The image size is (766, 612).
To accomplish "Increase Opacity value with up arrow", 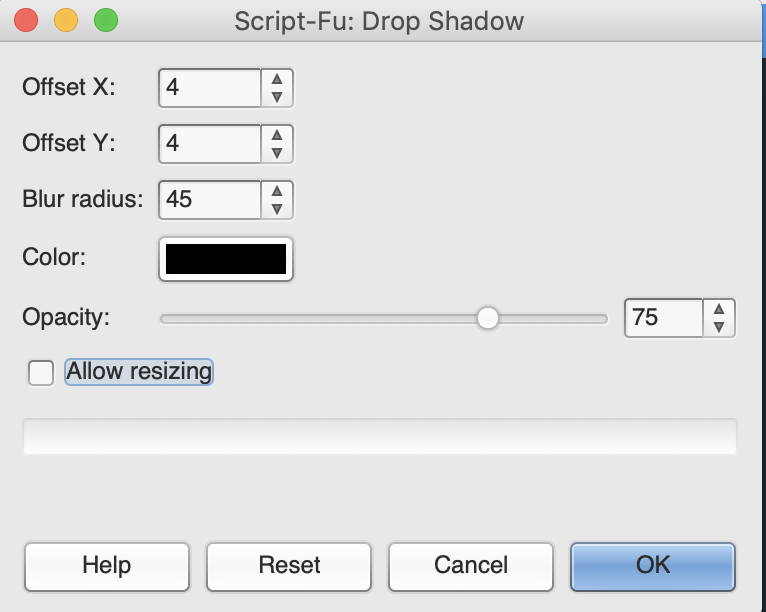I will pyautogui.click(x=720, y=309).
